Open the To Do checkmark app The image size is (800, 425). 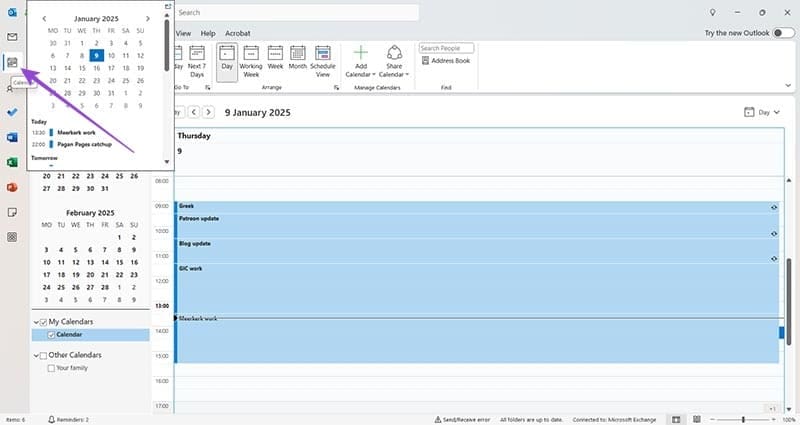[12, 112]
